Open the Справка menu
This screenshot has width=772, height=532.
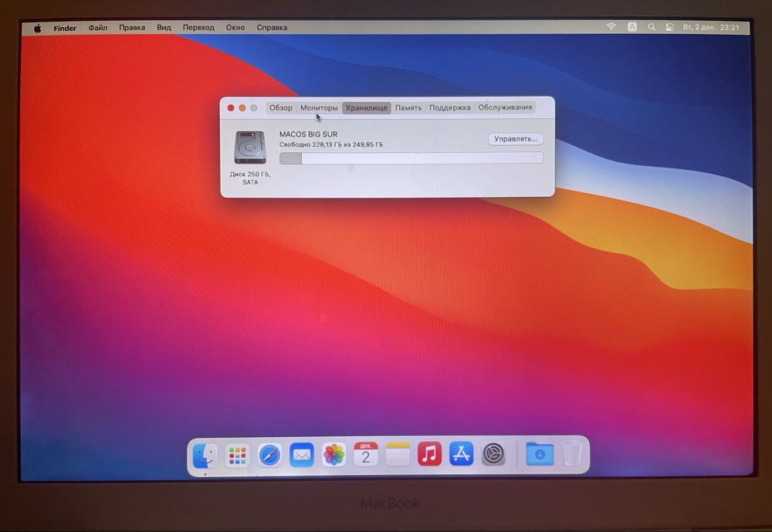tap(272, 28)
